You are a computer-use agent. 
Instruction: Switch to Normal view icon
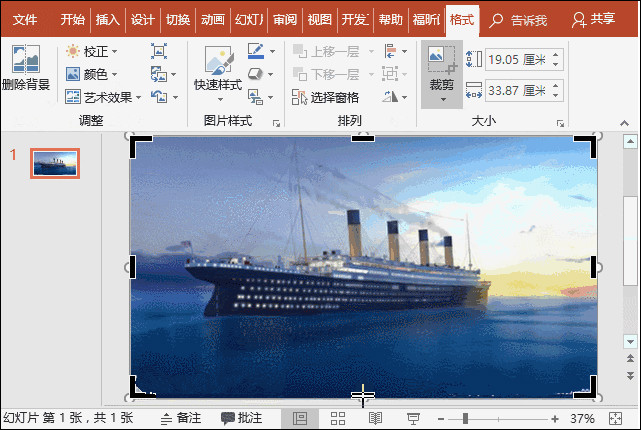pyautogui.click(x=300, y=418)
